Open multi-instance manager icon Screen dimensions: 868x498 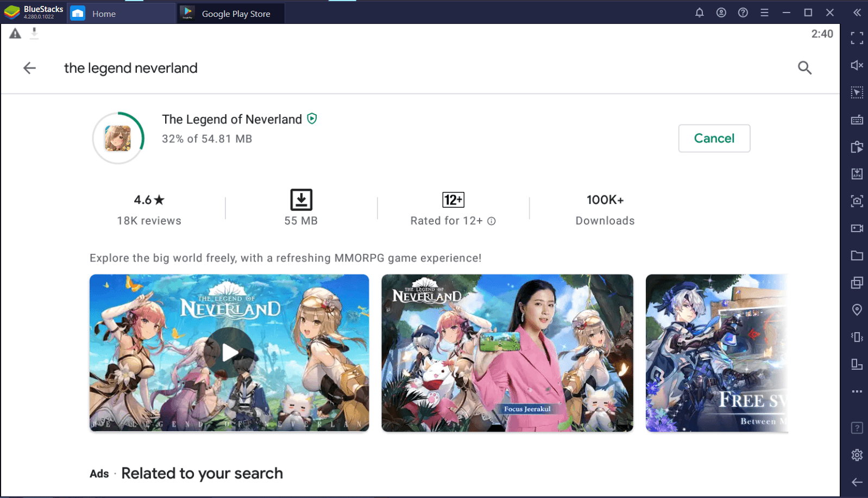tap(857, 283)
